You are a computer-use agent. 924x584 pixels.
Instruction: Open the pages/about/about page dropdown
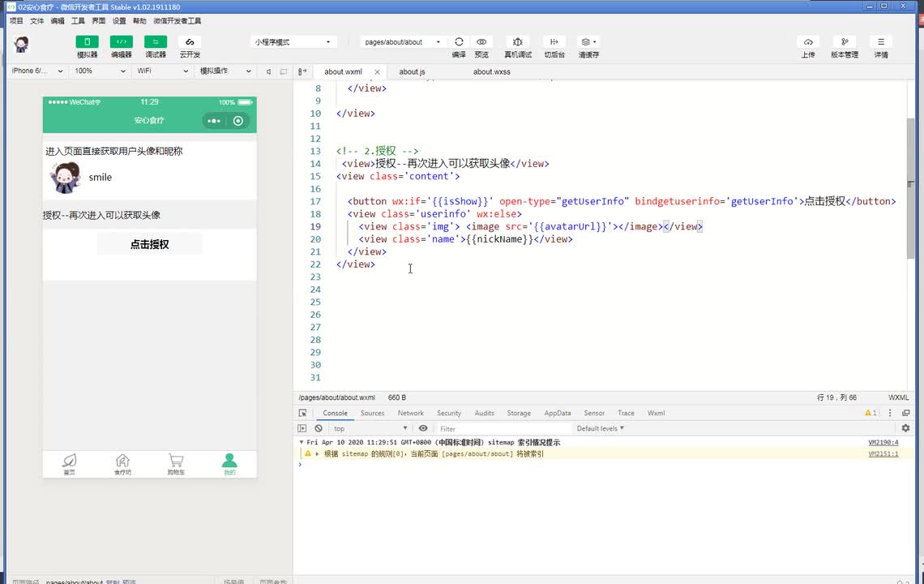402,42
